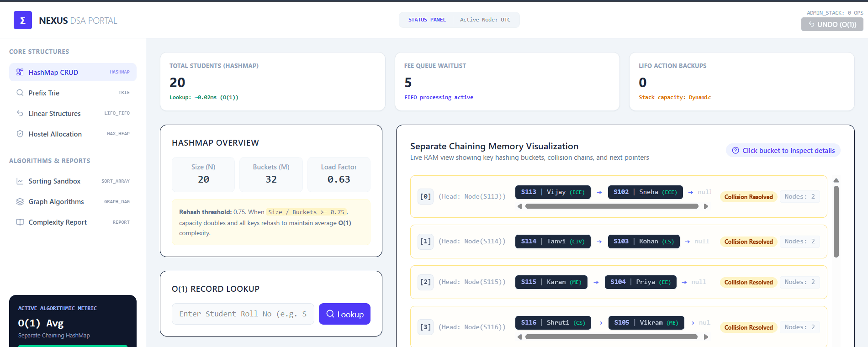Click the Fee Queue Waitlist card
868x347 pixels.
tap(507, 81)
